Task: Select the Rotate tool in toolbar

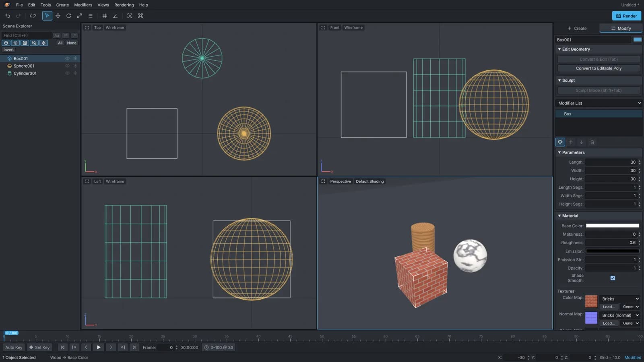Action: click(69, 16)
